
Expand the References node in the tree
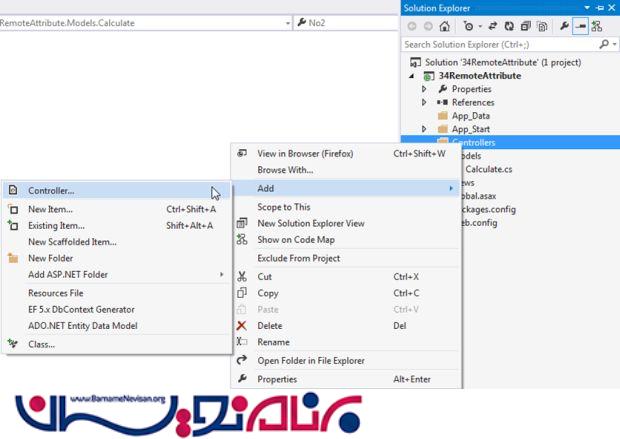pos(425,102)
